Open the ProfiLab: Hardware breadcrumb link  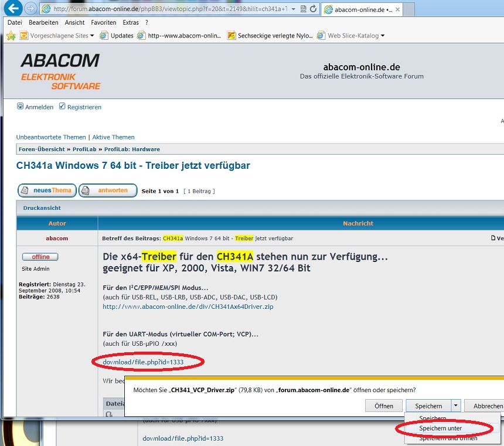click(x=132, y=149)
